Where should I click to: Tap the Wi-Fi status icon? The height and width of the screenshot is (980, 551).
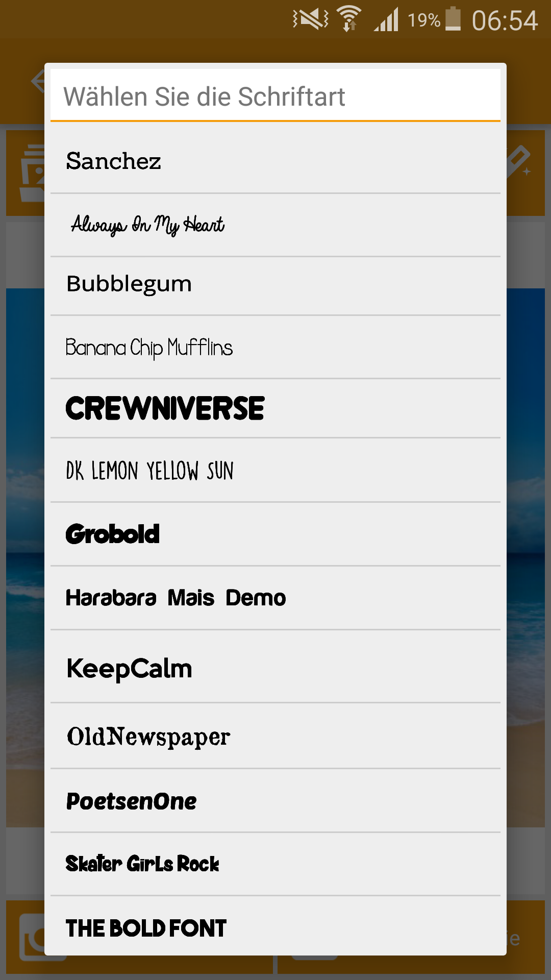coord(350,19)
